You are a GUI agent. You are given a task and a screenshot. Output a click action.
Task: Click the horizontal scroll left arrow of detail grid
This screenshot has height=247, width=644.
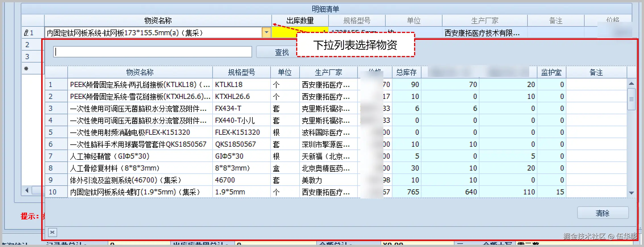click(x=27, y=190)
